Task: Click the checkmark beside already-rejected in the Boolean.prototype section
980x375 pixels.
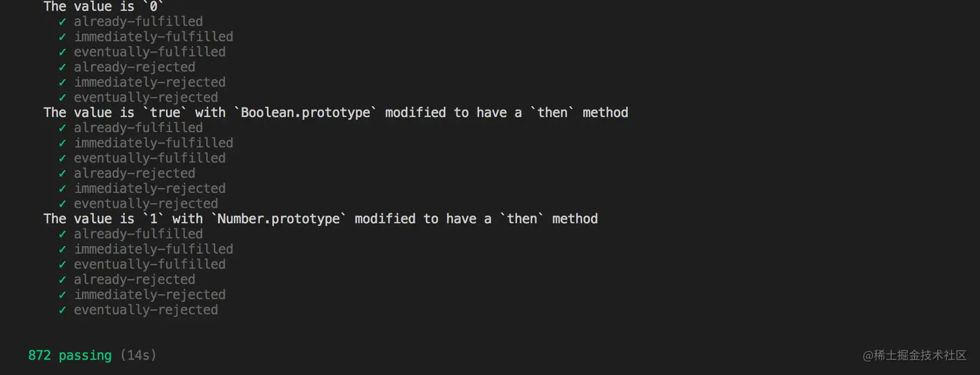Action: (62, 174)
